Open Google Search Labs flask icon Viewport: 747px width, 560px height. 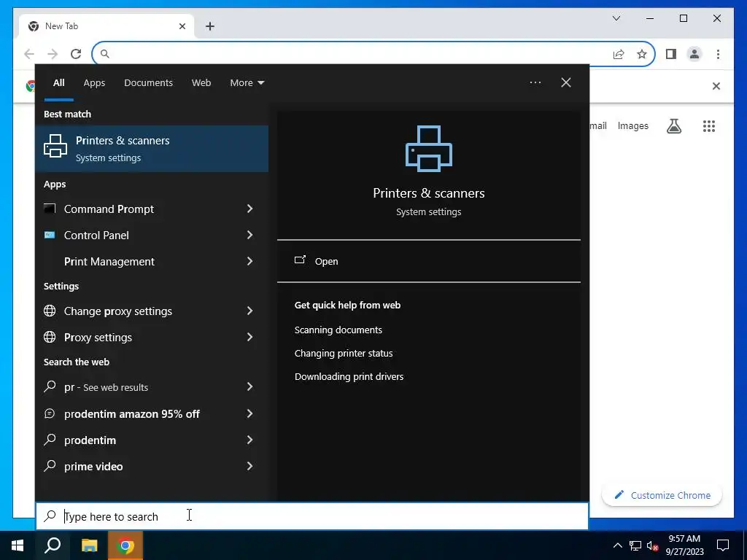click(x=673, y=125)
